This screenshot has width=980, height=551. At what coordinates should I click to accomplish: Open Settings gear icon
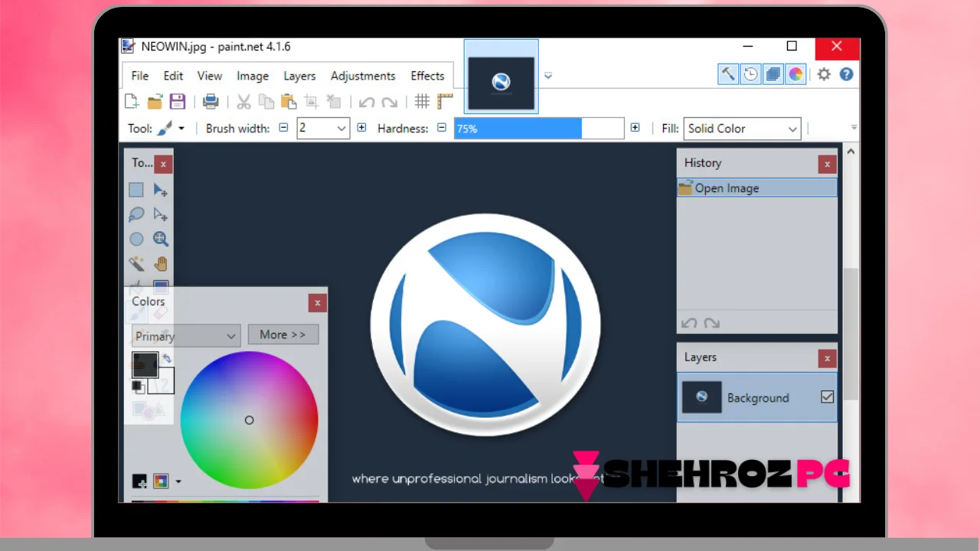(x=824, y=74)
